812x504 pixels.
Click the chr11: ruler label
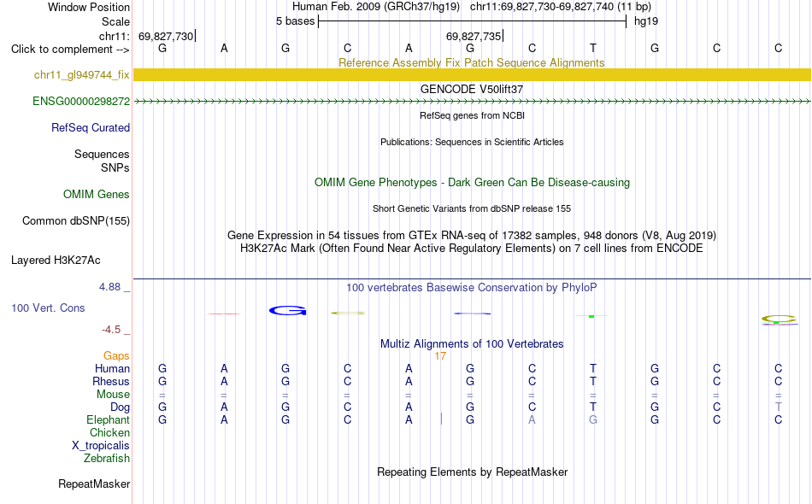115,36
